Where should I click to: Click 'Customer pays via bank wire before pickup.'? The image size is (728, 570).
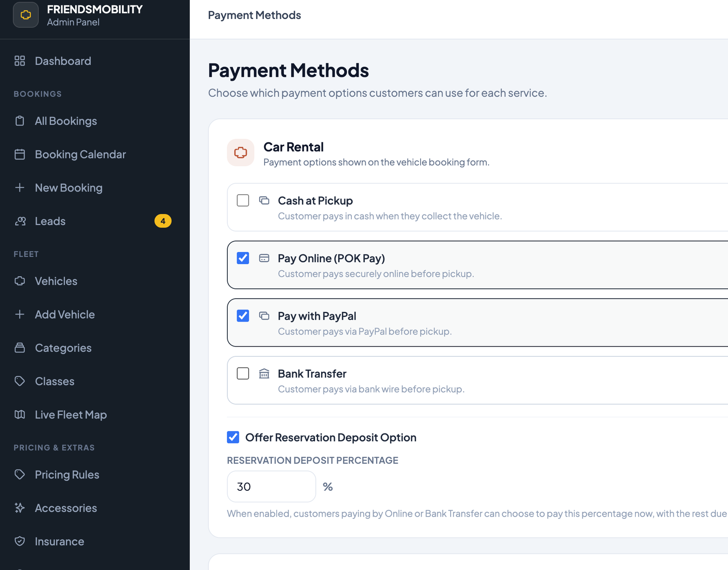[371, 389]
